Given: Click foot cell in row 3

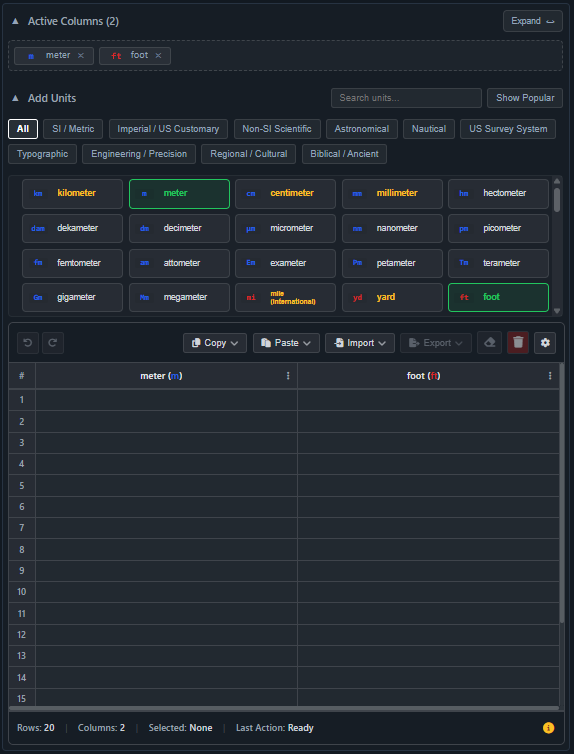Looking at the screenshot, I should click(x=428, y=442).
